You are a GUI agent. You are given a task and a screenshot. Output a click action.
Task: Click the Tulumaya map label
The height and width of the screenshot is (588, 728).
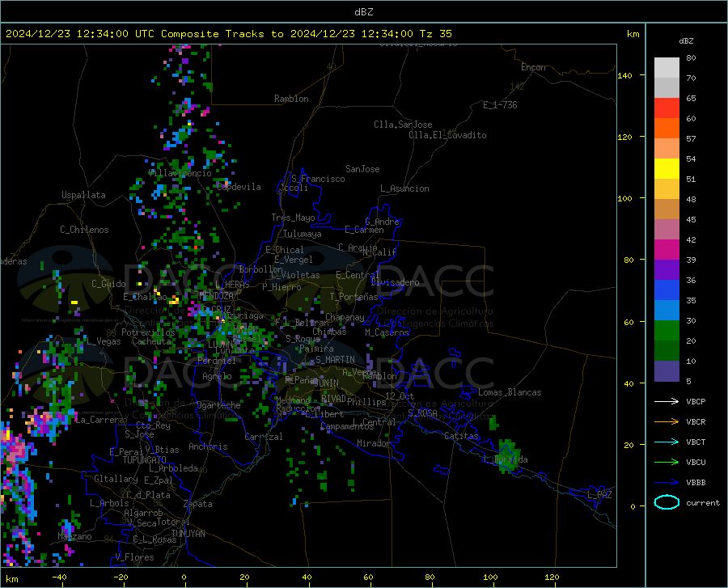(x=303, y=234)
